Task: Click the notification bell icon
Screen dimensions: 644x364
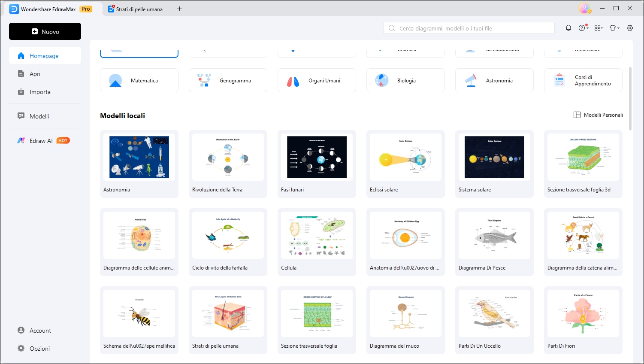Action: (568, 28)
